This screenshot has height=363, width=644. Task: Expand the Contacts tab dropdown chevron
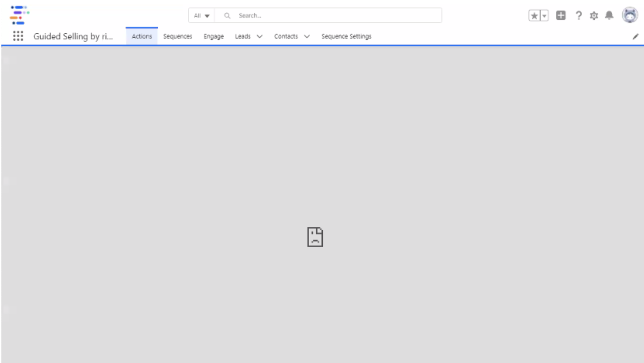307,36
